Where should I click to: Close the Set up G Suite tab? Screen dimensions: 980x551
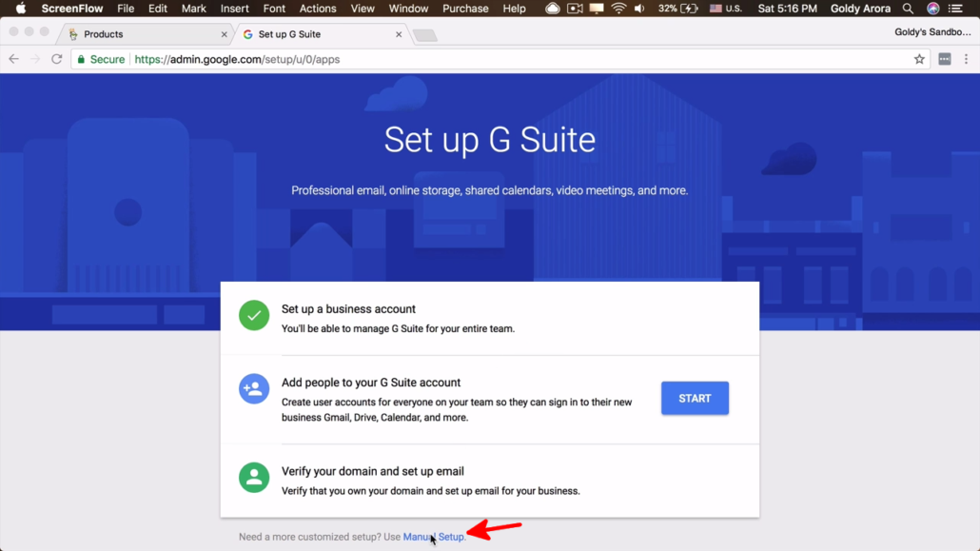[399, 34]
